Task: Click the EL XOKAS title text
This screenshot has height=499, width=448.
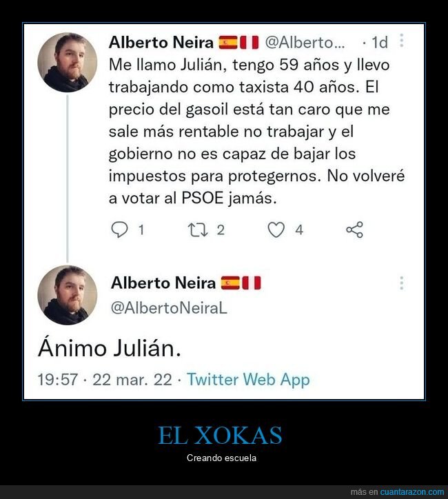Action: [220, 435]
